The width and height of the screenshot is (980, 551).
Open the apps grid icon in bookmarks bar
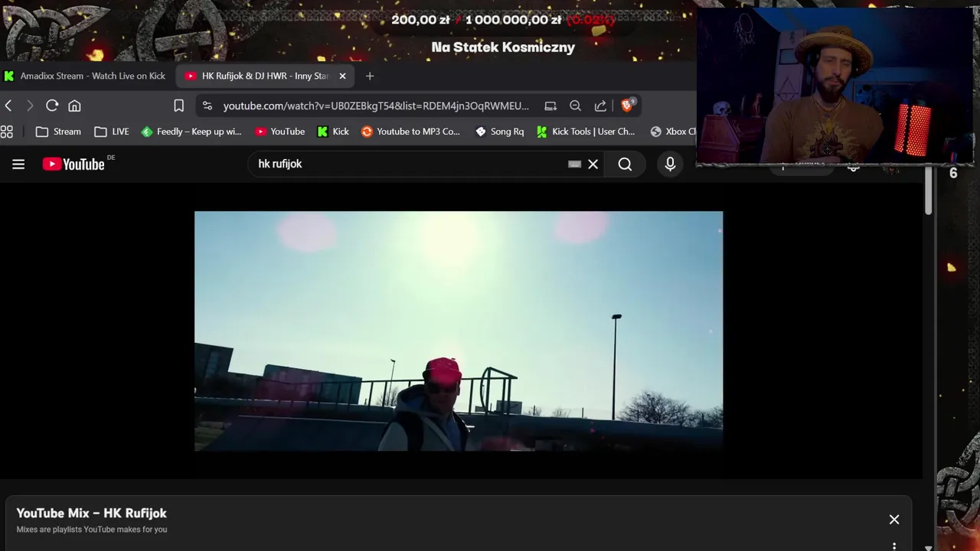(7, 132)
